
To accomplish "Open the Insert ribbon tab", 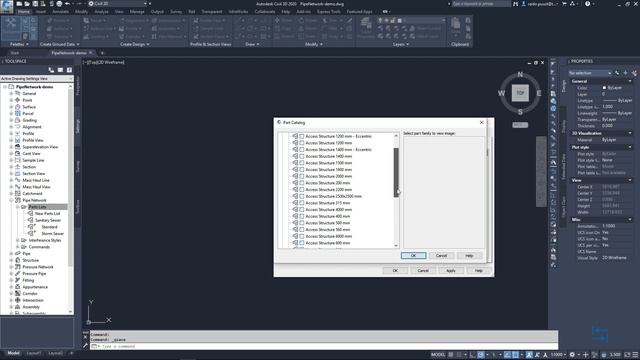I will pos(41,12).
